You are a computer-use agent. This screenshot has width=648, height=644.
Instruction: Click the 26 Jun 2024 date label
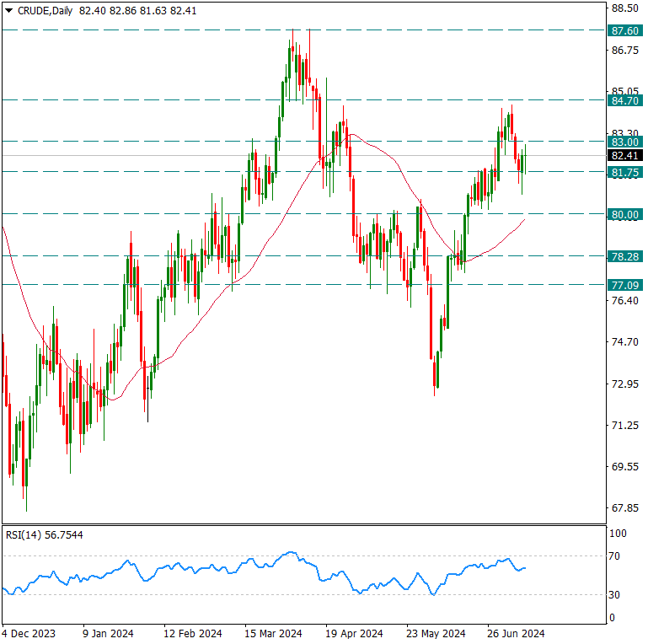click(516, 633)
